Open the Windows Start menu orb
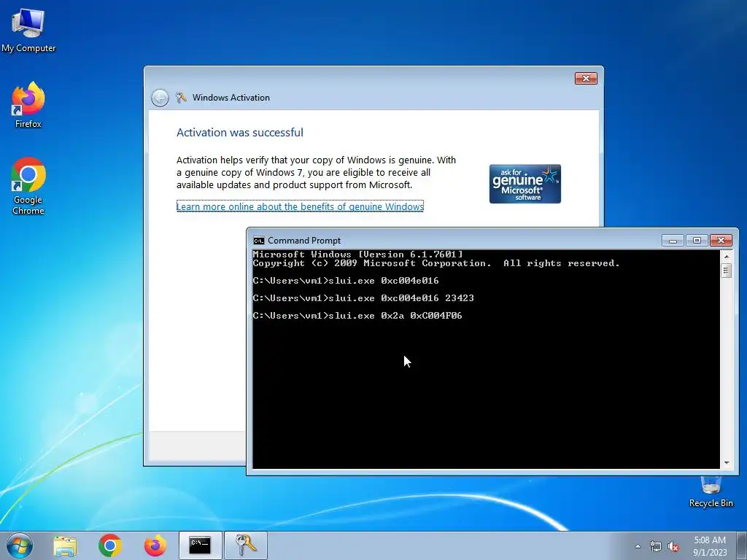This screenshot has height=560, width=747. 20,545
